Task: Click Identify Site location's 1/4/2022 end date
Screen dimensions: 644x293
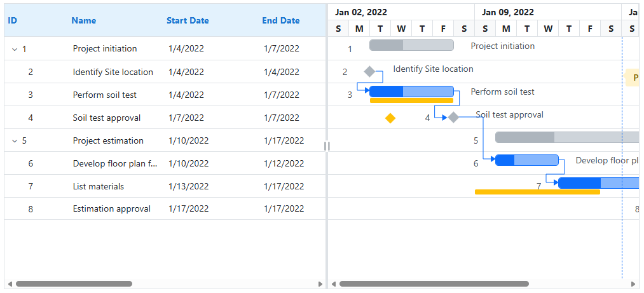Action: tap(282, 72)
